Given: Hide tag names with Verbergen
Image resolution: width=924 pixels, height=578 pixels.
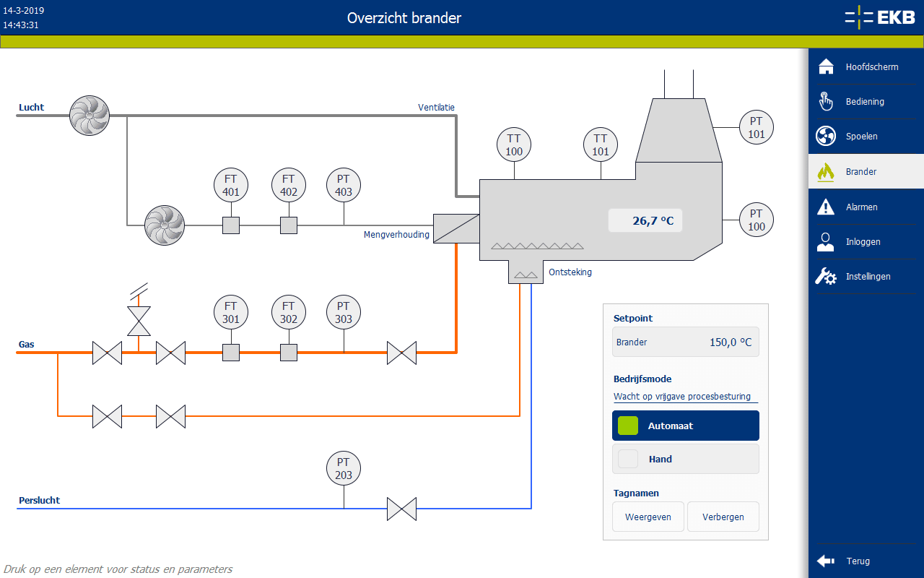Looking at the screenshot, I should pyautogui.click(x=723, y=517).
